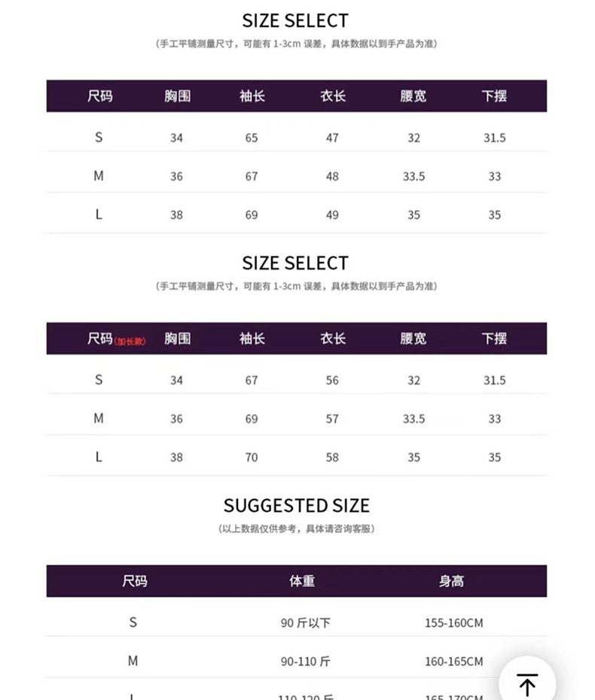Click the customer service note 具体请咨询客服

[x=338, y=528]
